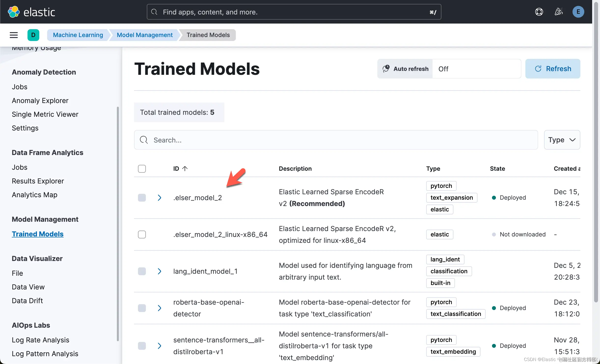The image size is (600, 364).
Task: Focus the trained models Search field
Action: click(x=336, y=140)
